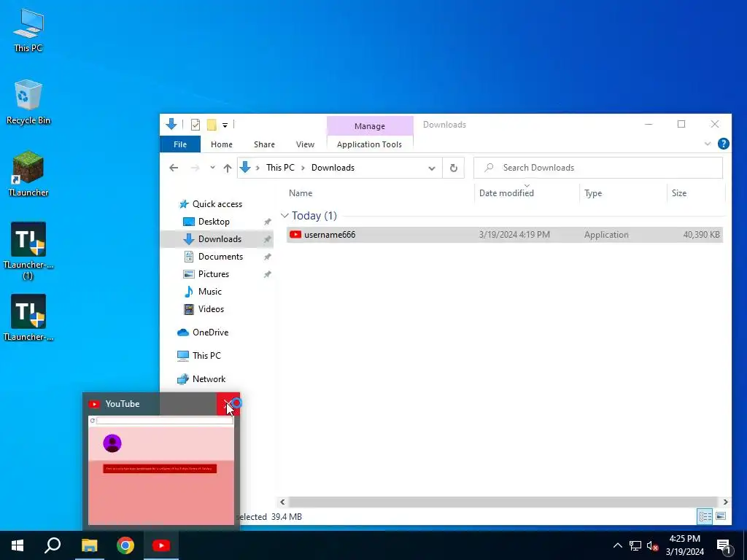The height and width of the screenshot is (560, 747).
Task: Click the scroll right arrow of file list
Action: [725, 502]
